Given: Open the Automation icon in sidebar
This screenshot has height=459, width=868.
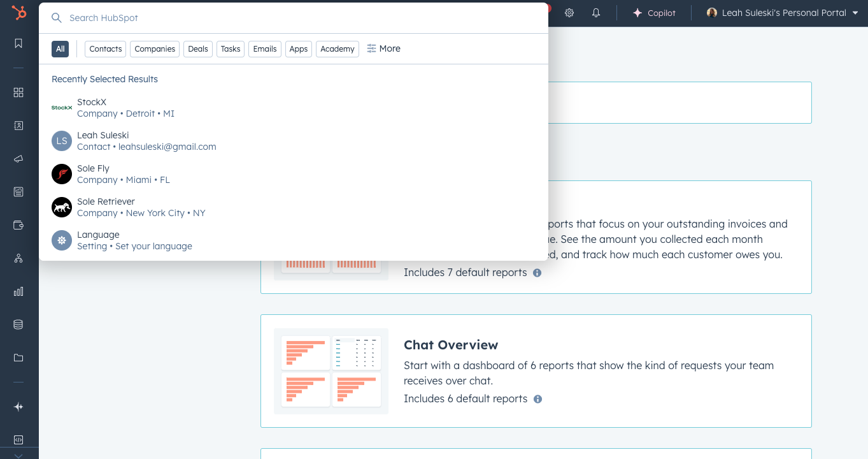Looking at the screenshot, I should [18, 258].
